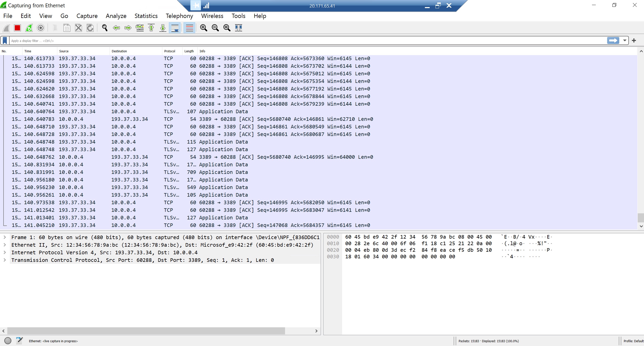
Task: Expand the Frame 1 details tree
Action: (5, 237)
